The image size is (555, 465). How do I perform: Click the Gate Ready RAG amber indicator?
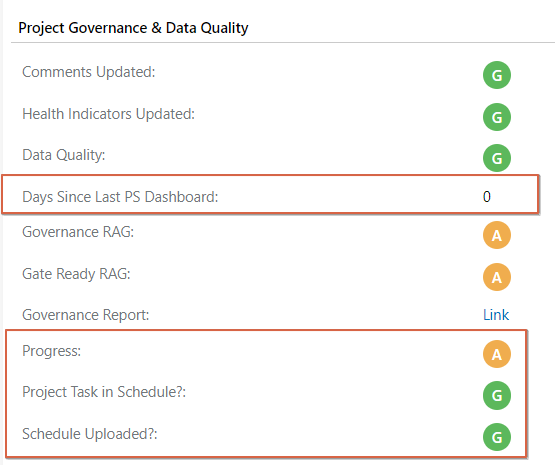pos(497,277)
